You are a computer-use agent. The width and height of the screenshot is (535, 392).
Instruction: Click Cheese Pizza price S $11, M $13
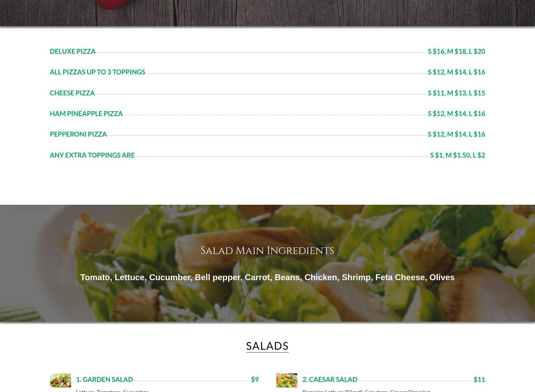(456, 93)
